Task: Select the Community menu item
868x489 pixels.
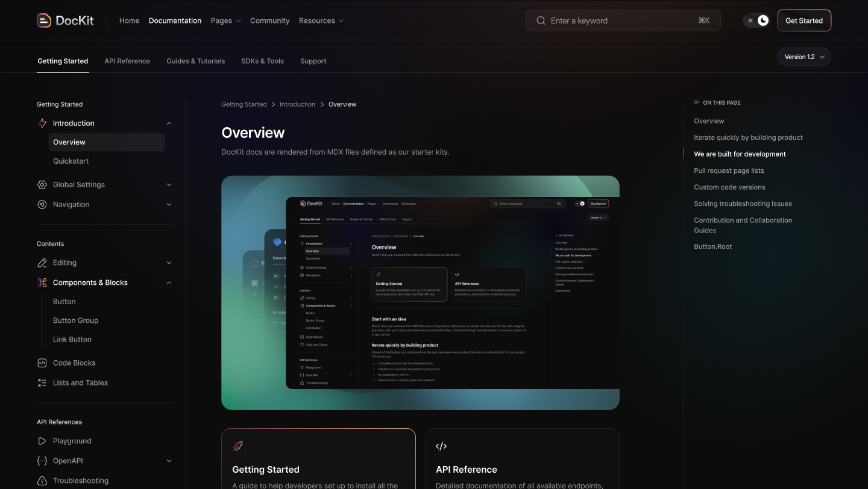Action: point(269,20)
